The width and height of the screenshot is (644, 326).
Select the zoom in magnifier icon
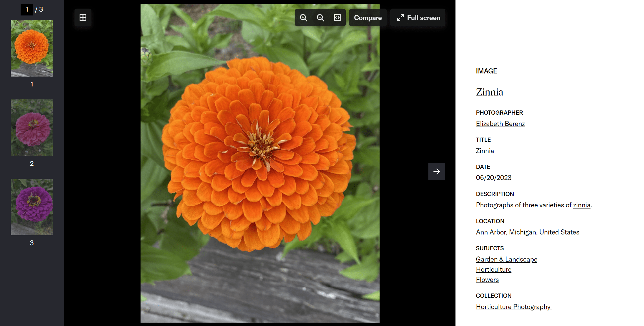pyautogui.click(x=303, y=18)
